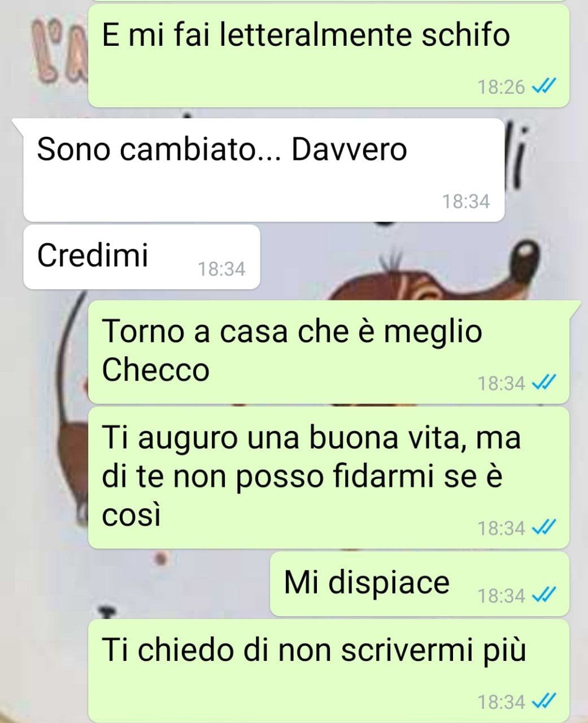
Task: Click the 18:26 timestamp on the top message
Action: 502,87
